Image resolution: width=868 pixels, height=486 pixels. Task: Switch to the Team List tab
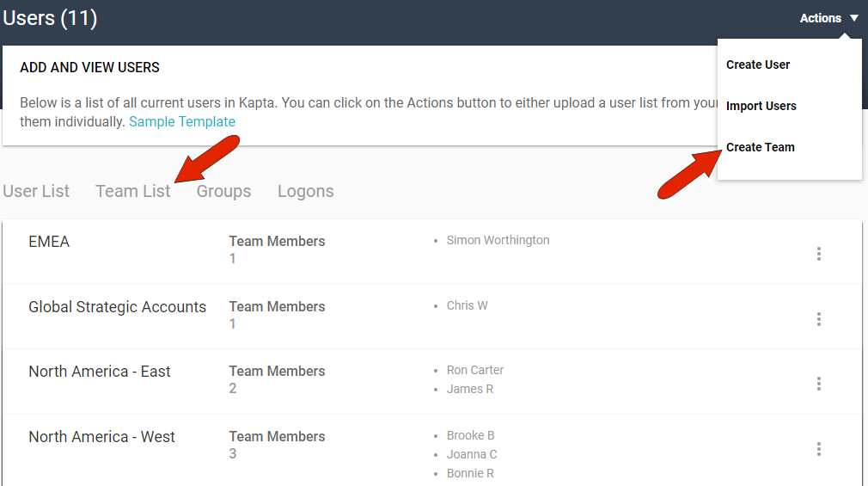133,191
